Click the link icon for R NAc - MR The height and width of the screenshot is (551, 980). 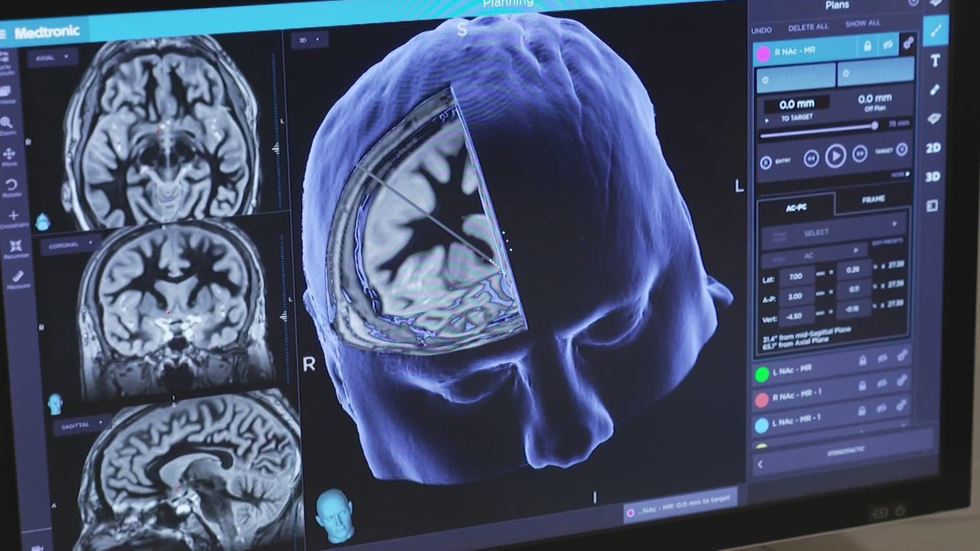click(908, 43)
